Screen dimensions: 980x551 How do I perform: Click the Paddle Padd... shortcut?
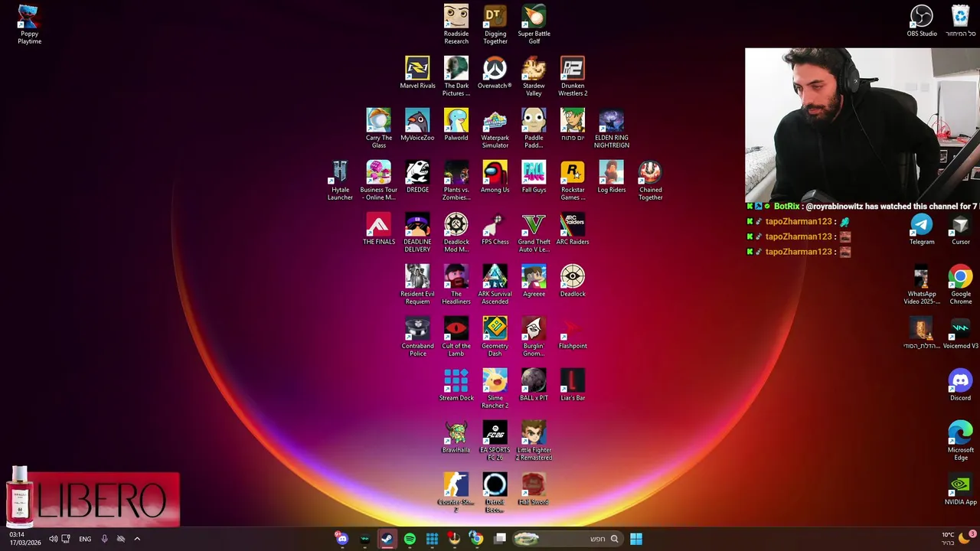(x=534, y=129)
